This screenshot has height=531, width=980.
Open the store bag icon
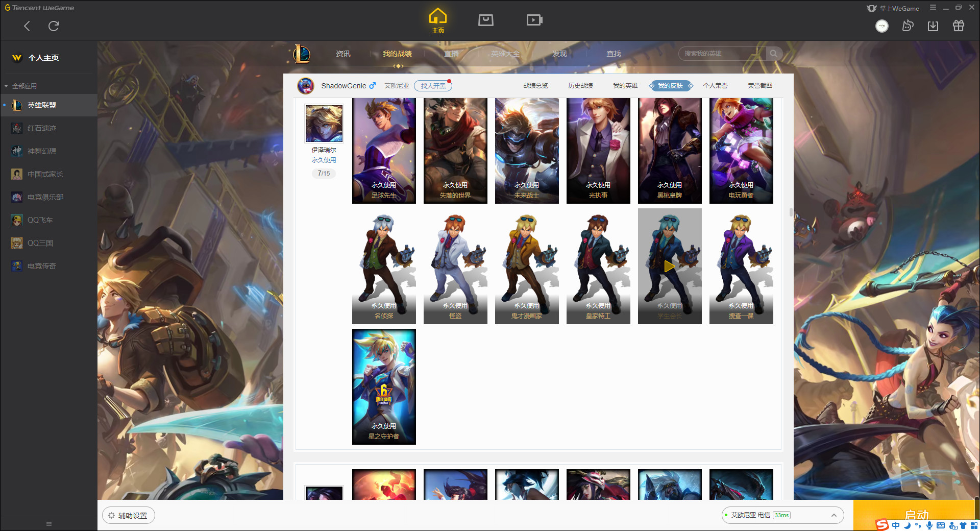point(485,20)
